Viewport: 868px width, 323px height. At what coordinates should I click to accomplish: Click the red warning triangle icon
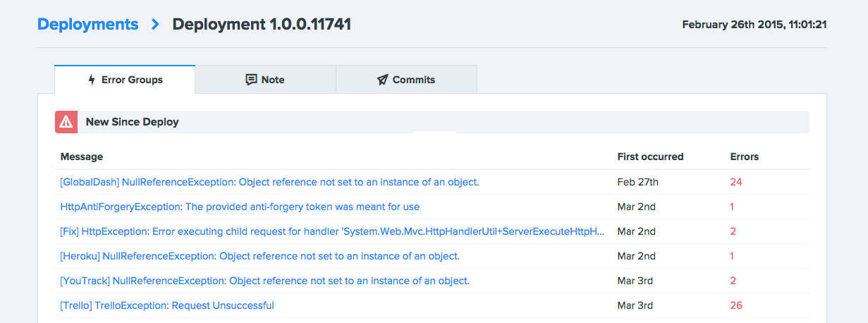(66, 122)
